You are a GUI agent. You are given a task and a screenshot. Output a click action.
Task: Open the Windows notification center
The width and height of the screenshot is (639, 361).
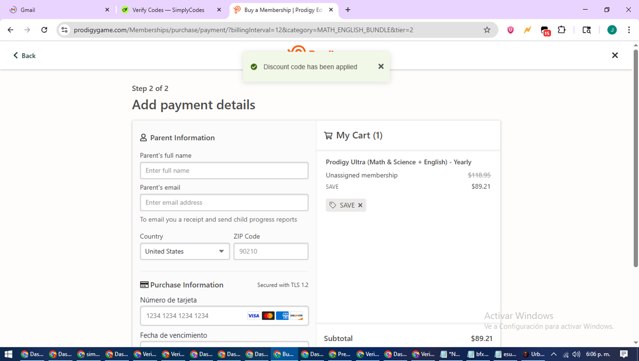[624, 354]
